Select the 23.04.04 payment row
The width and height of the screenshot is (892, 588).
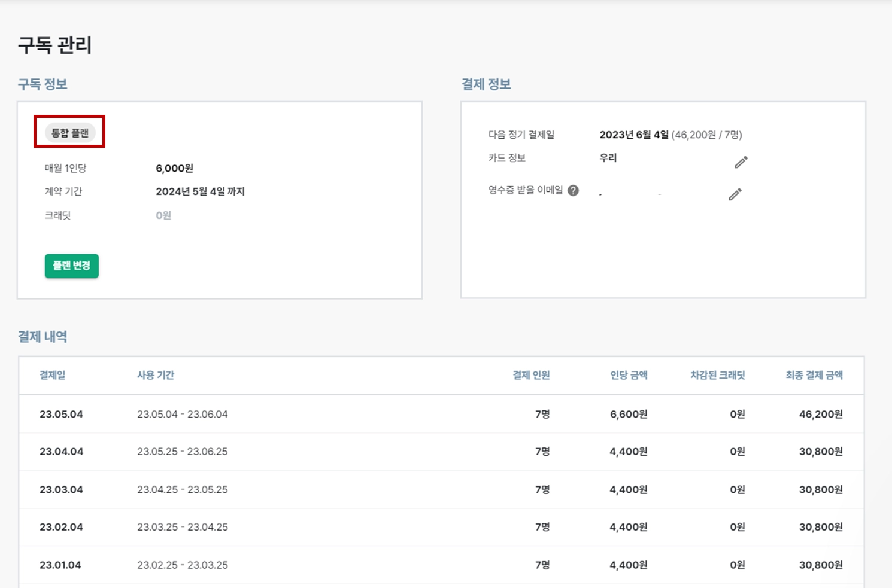[441, 452]
